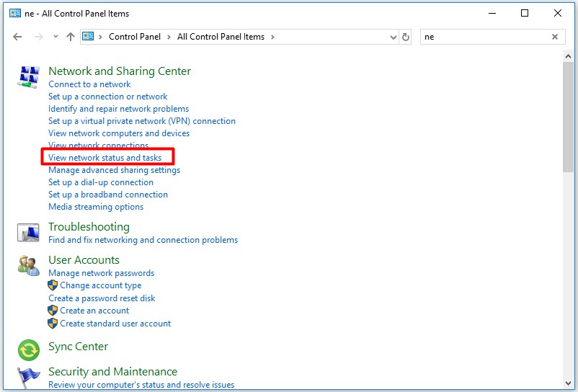Screen dimensions: 578x392
Task: Refresh the Control Panel view
Action: click(x=406, y=37)
